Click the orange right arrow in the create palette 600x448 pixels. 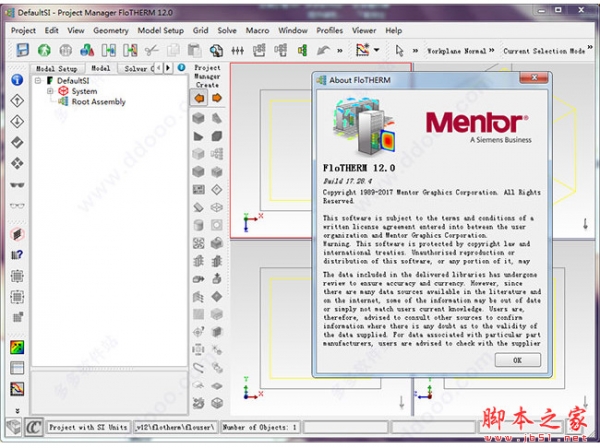[217, 98]
